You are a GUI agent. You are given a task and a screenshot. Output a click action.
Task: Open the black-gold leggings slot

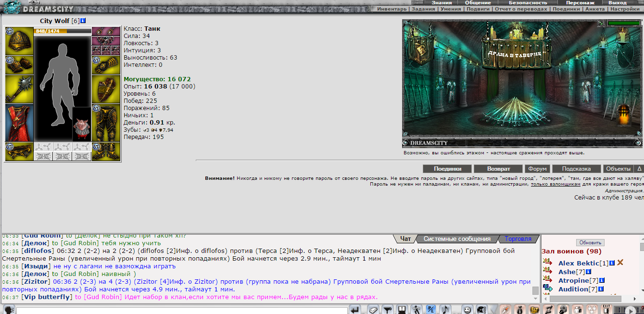tap(106, 123)
